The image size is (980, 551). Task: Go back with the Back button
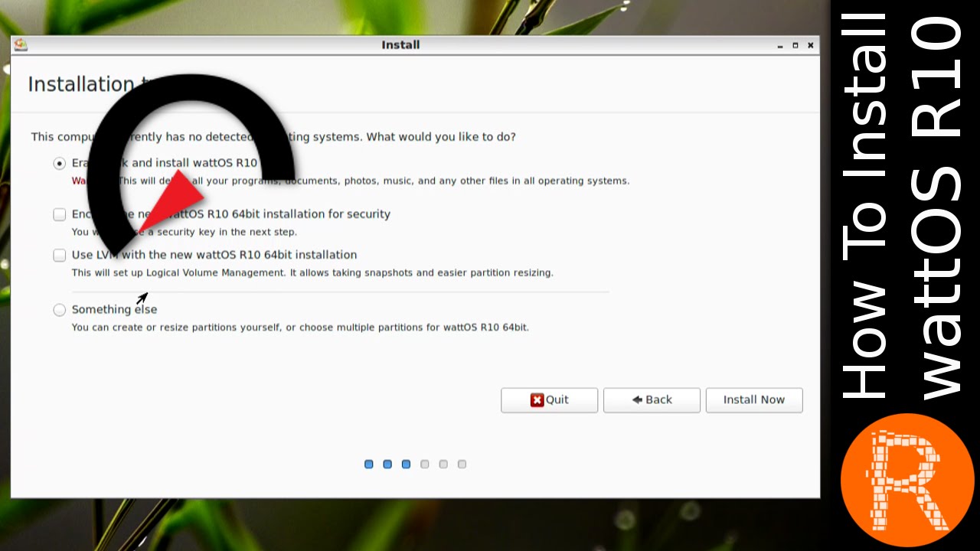652,399
